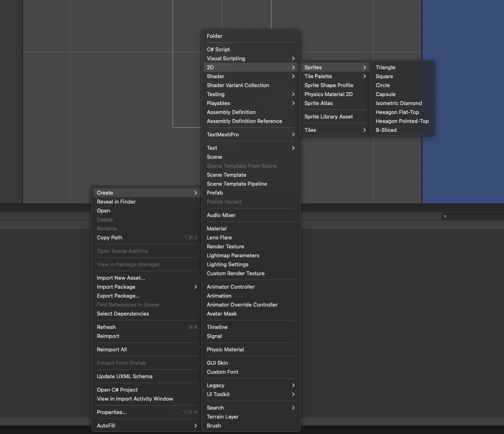Create a Sprite Shape Profile
This screenshot has height=434, width=504.
coord(335,85)
